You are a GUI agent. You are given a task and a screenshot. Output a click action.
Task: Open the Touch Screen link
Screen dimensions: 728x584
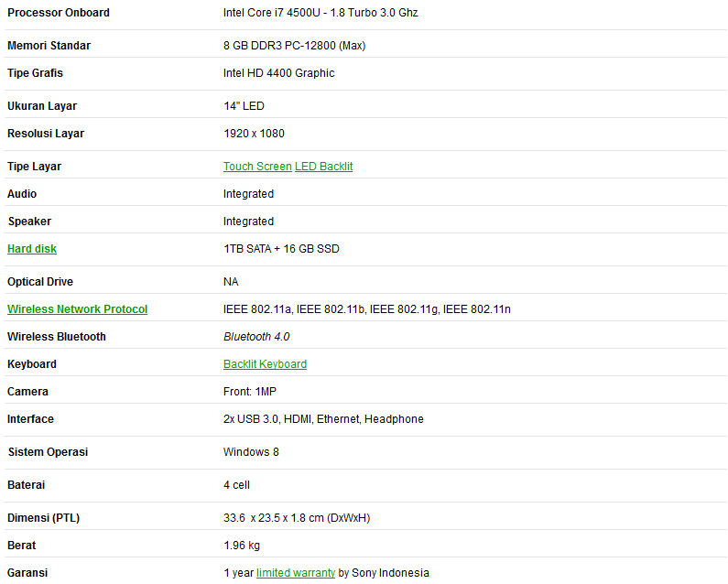[x=257, y=167]
